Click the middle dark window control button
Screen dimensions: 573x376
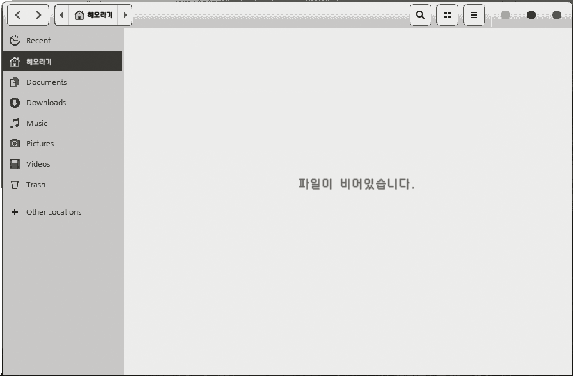tap(531, 15)
